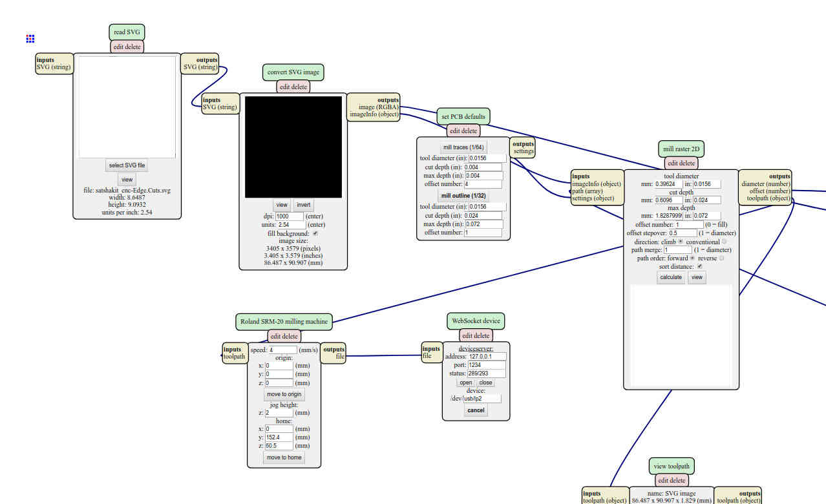Click Roland module 'file' output port
This screenshot has height=504, width=826.
(x=340, y=356)
